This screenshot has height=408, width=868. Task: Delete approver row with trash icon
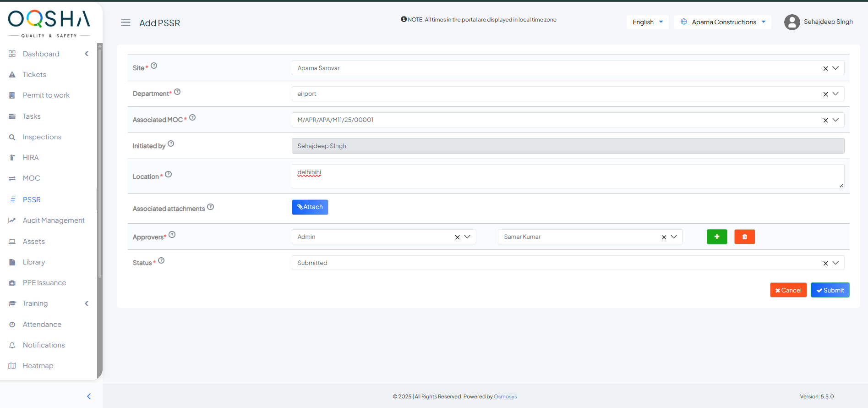tap(744, 237)
